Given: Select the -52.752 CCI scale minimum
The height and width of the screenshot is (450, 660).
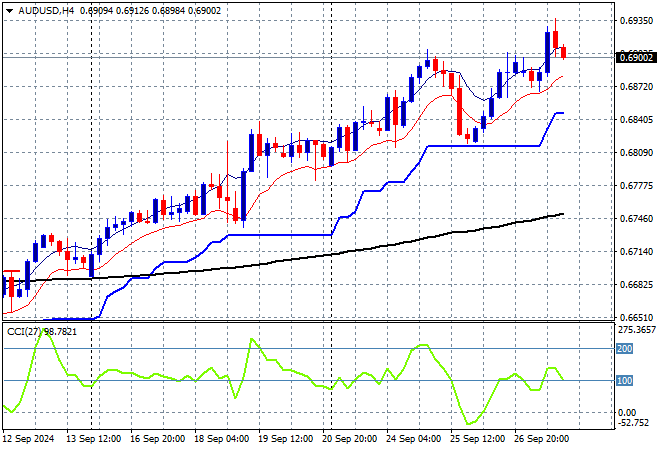Looking at the screenshot, I should (634, 423).
